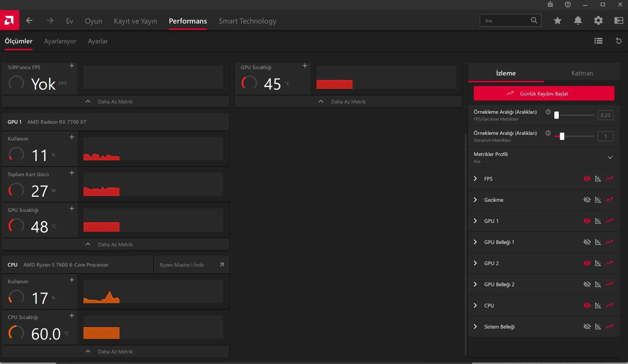The height and width of the screenshot is (364, 628).
Task: Open the Kayıt ve Yayın tab
Action: [135, 21]
